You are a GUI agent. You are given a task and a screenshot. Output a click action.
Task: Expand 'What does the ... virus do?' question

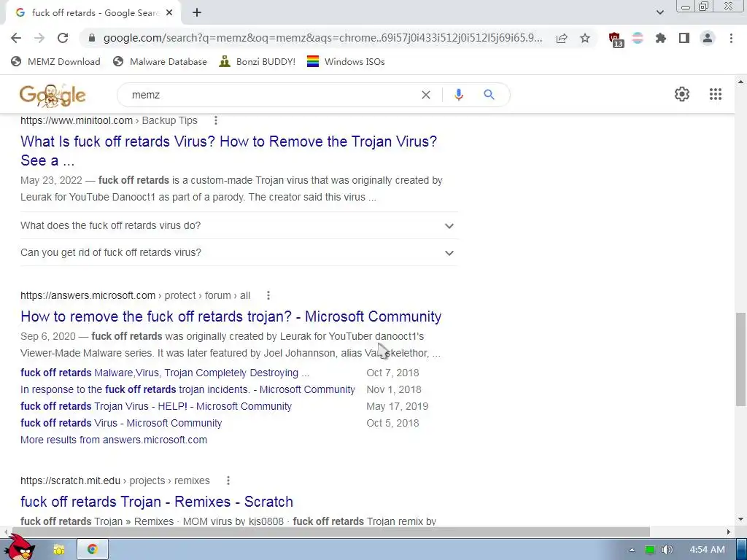click(x=239, y=225)
